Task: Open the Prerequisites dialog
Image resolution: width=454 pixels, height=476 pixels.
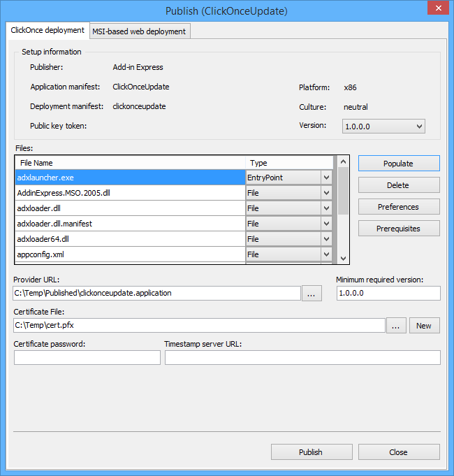Action: point(398,229)
